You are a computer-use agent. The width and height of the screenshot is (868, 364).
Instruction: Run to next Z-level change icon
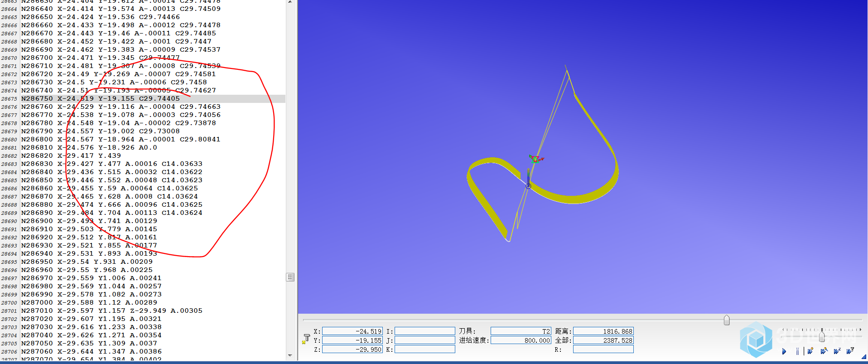tap(837, 351)
